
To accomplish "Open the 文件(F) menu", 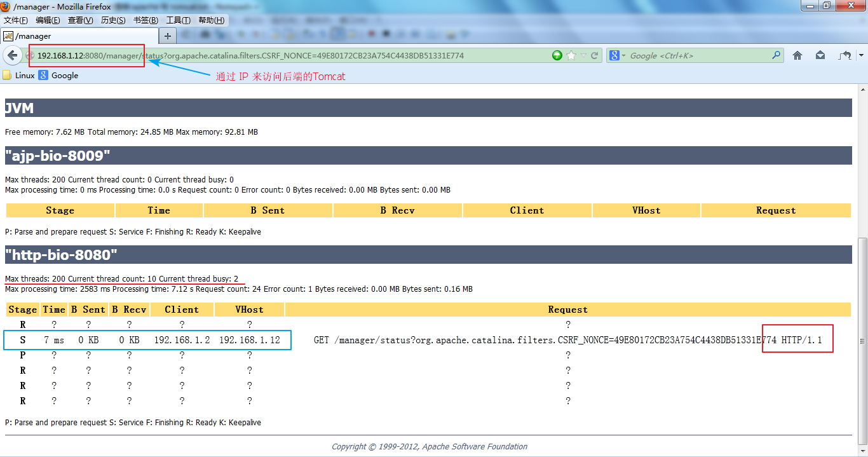I will 16,20.
